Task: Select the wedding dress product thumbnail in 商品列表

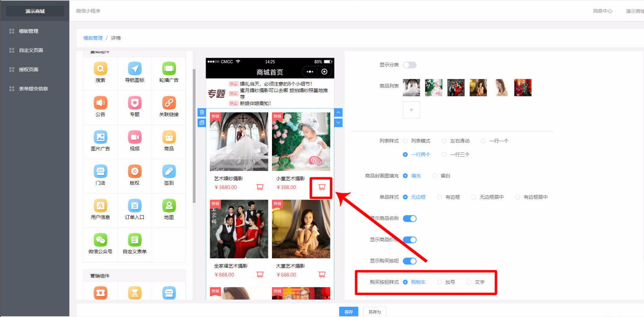Action: point(411,87)
